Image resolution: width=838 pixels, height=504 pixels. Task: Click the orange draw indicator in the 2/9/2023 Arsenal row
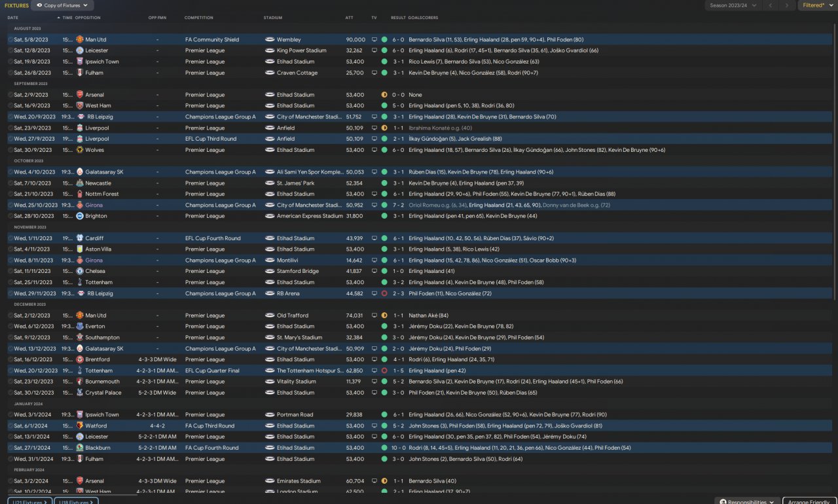(384, 95)
